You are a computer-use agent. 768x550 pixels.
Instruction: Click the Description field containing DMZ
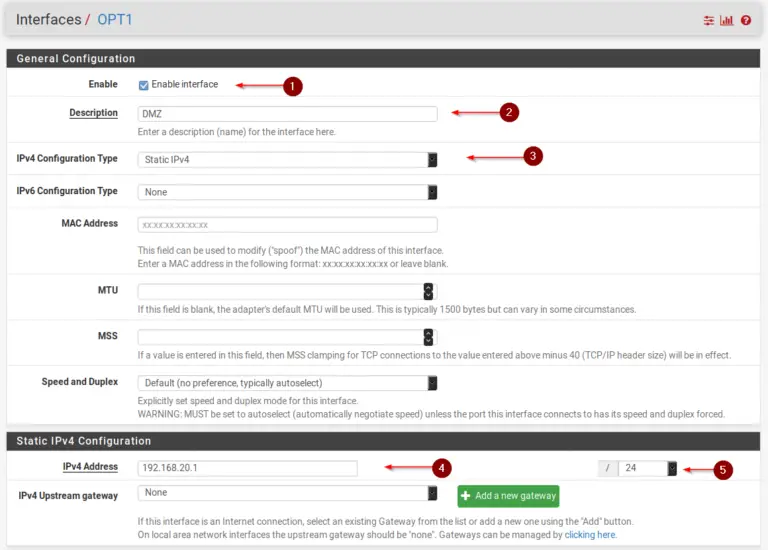(288, 114)
